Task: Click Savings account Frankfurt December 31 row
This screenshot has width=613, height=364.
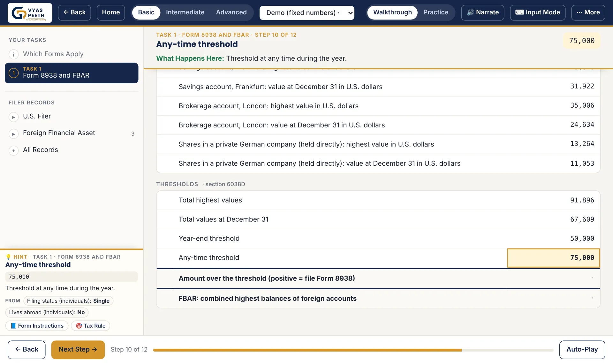Action: click(x=378, y=87)
